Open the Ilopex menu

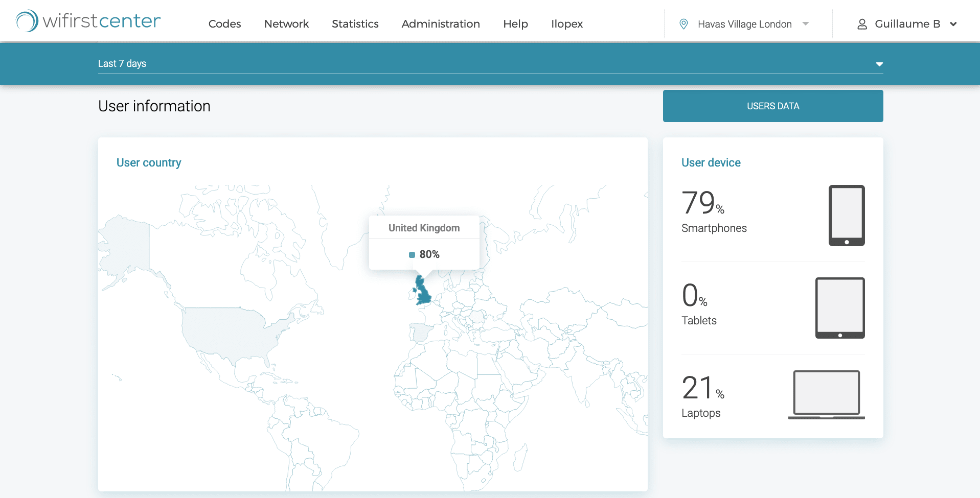click(x=567, y=24)
